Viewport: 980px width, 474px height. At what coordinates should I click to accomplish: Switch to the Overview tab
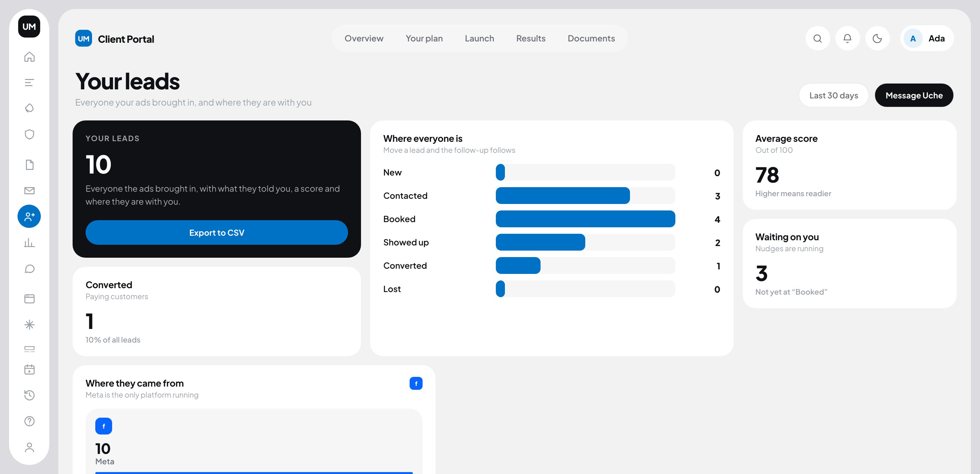[364, 39]
